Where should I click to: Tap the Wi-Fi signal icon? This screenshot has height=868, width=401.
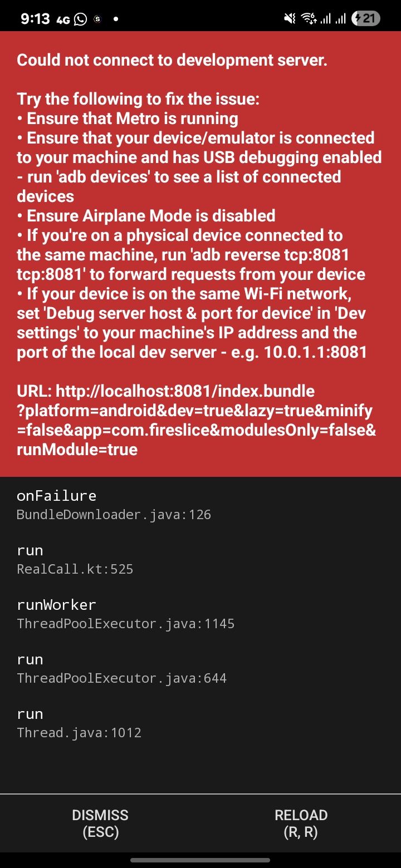coord(308,19)
